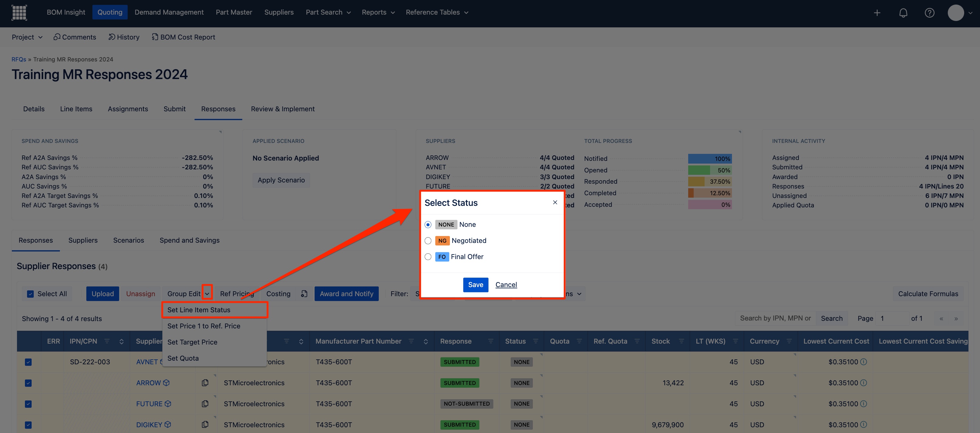
Task: Click the copy icon in the DIGIKEY row
Action: tap(205, 424)
